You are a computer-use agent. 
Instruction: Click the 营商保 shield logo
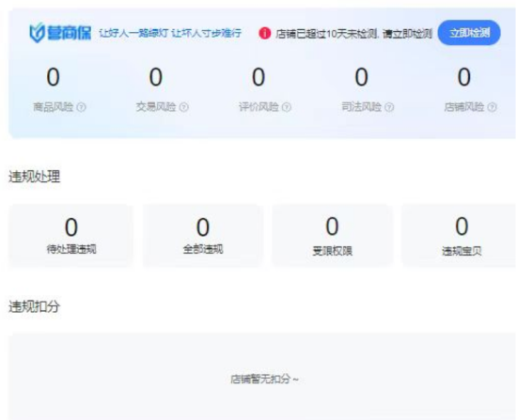click(x=37, y=33)
